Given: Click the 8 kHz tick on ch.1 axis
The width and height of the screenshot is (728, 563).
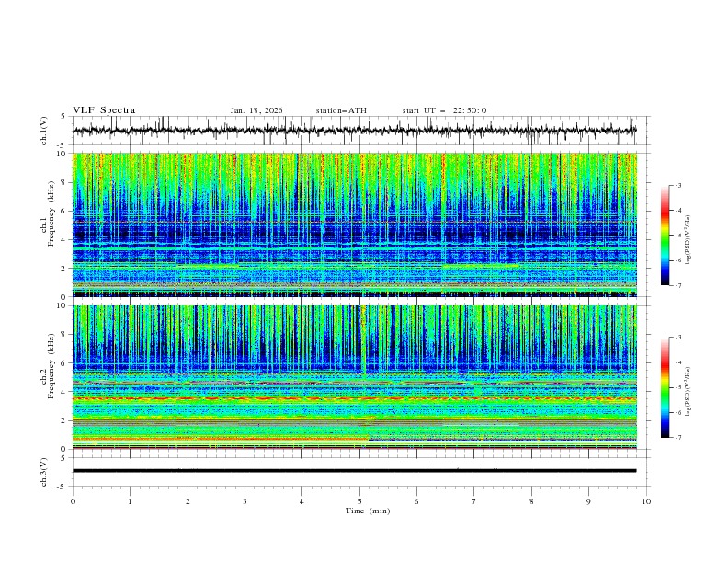Looking at the screenshot, I should 65,182.
